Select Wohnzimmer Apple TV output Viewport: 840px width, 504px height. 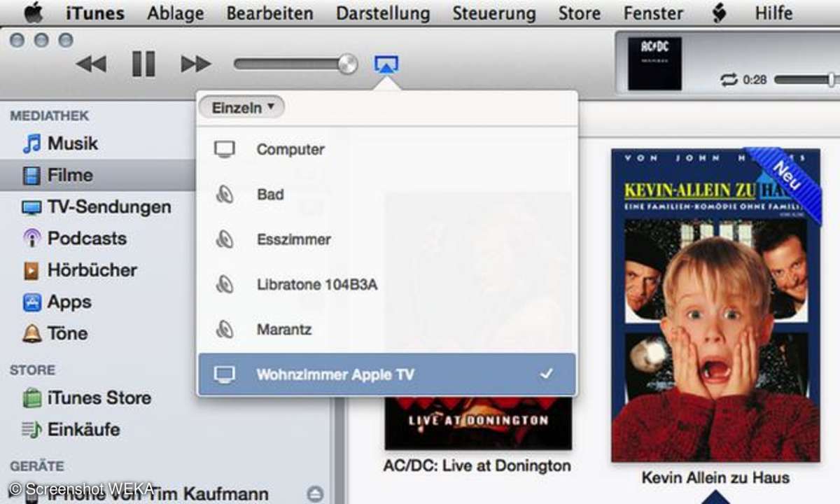(x=387, y=374)
